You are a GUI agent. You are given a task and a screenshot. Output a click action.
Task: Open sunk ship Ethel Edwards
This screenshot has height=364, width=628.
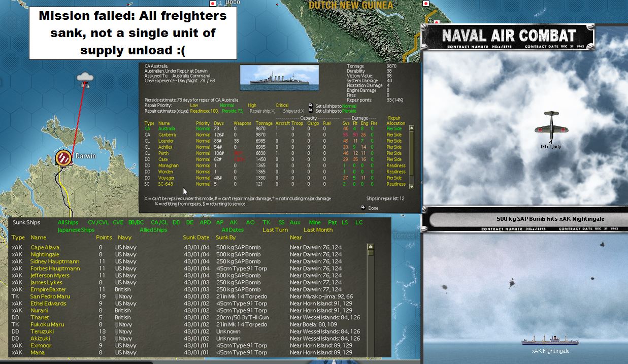[48, 304]
